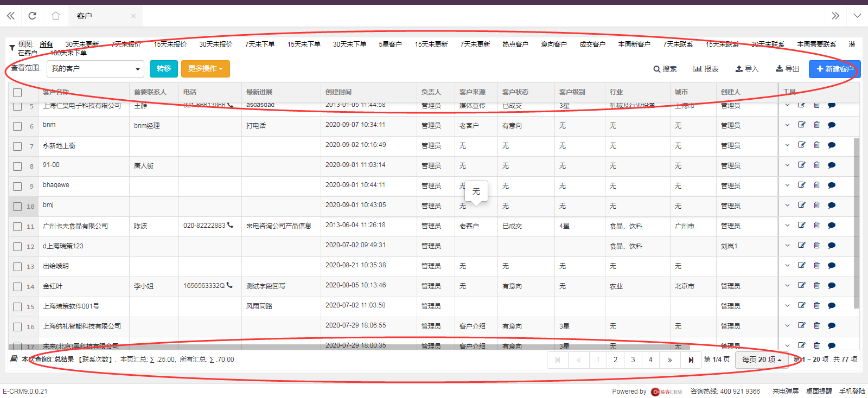Go to next page group arrow
This screenshot has height=398, width=868.
click(x=670, y=360)
